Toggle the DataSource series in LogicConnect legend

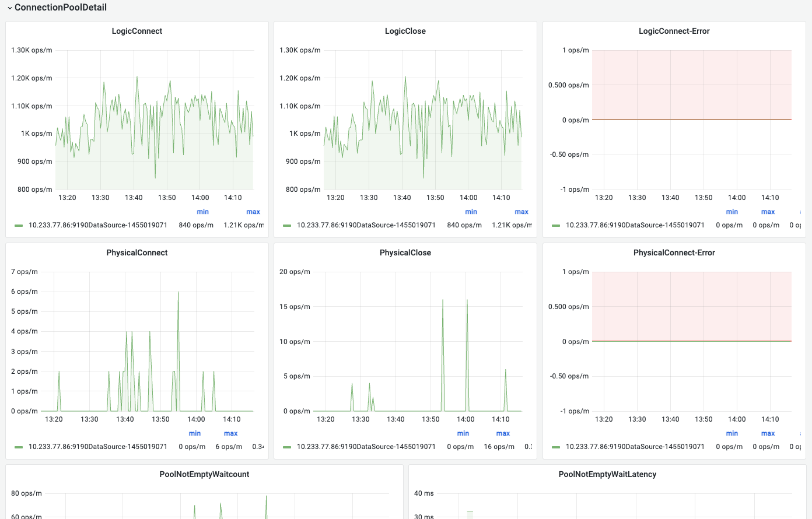click(x=98, y=225)
